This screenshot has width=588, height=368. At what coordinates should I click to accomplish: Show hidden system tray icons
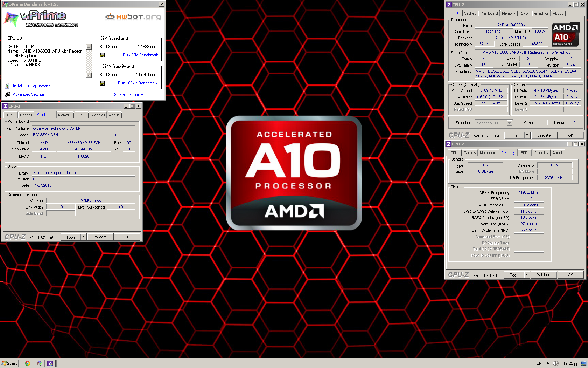coord(548,363)
